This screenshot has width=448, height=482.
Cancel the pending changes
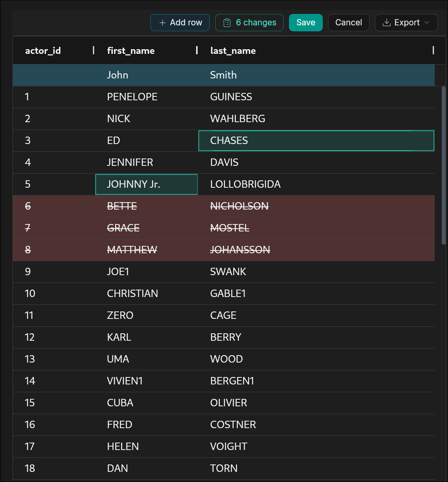click(x=348, y=23)
